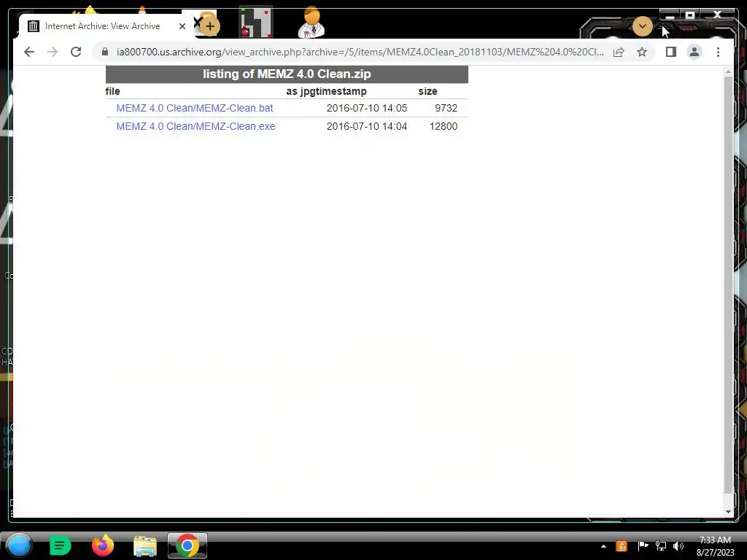Image resolution: width=747 pixels, height=560 pixels.
Task: Select size value 9732
Action: click(x=446, y=108)
